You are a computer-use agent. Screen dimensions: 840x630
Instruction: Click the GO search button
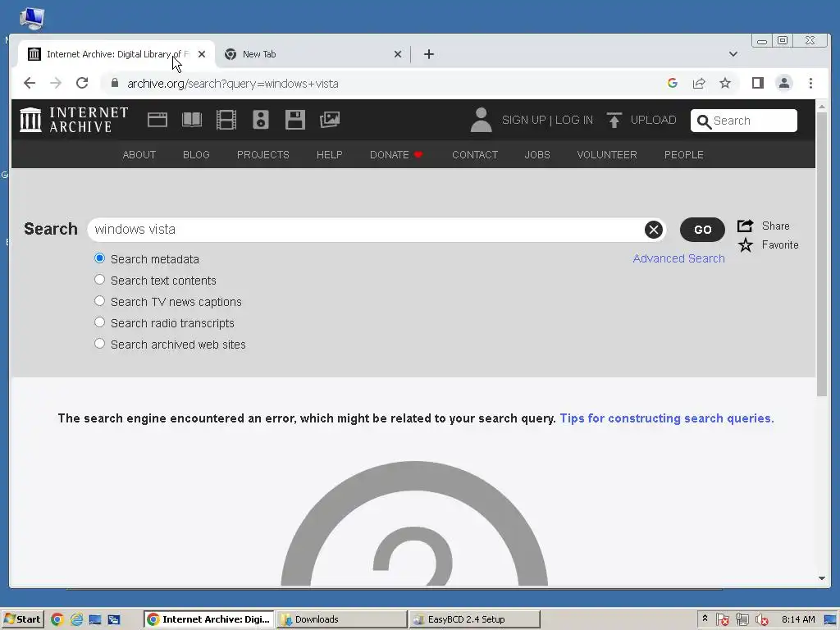(702, 230)
